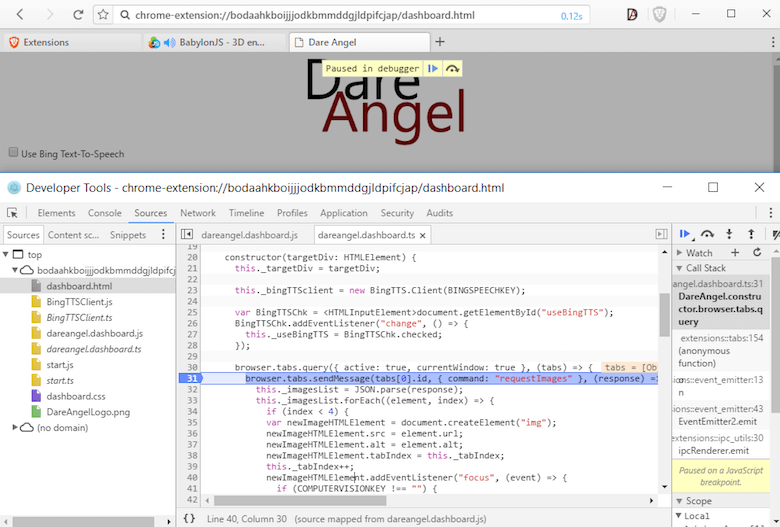
Task: Toggle breakpoint on line 31
Action: [190, 379]
